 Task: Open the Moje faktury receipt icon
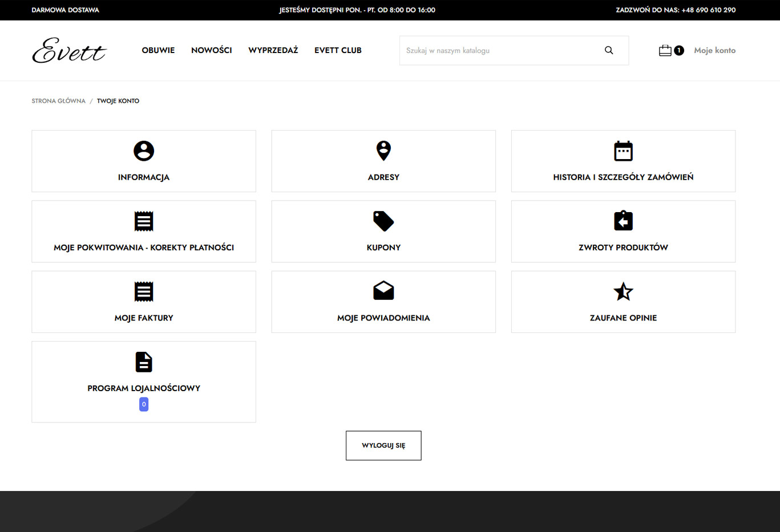(144, 291)
